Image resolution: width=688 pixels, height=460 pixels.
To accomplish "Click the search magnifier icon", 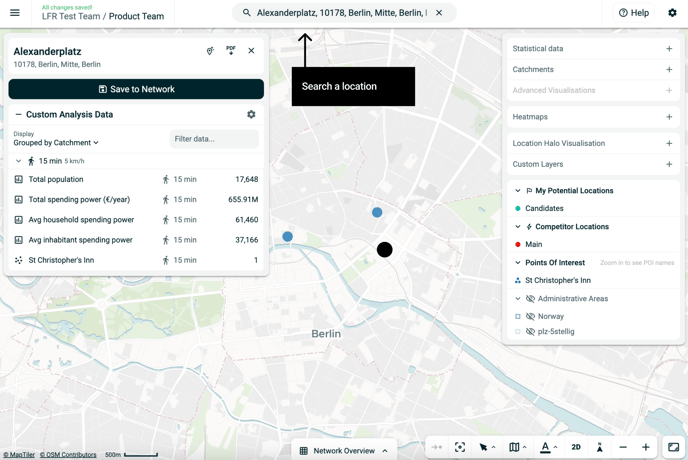I will click(247, 13).
